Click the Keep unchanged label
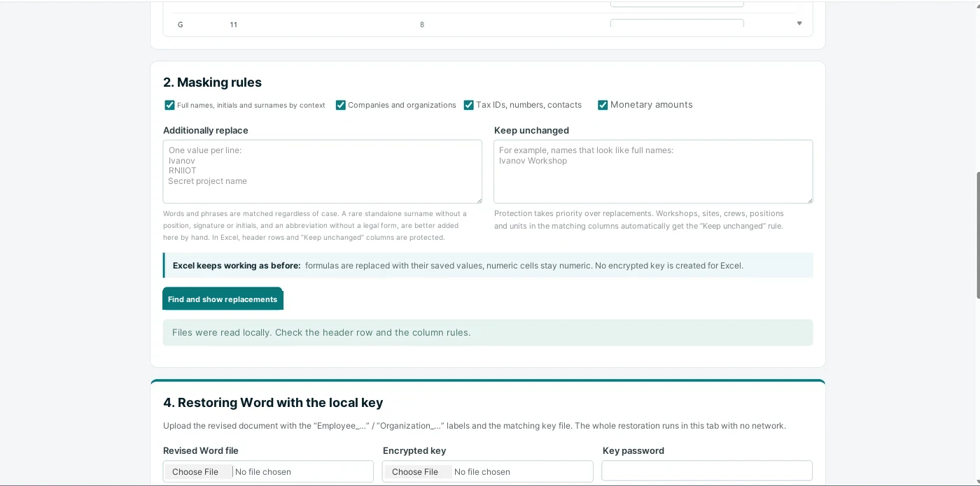Image resolution: width=980 pixels, height=486 pixels. tap(531, 131)
